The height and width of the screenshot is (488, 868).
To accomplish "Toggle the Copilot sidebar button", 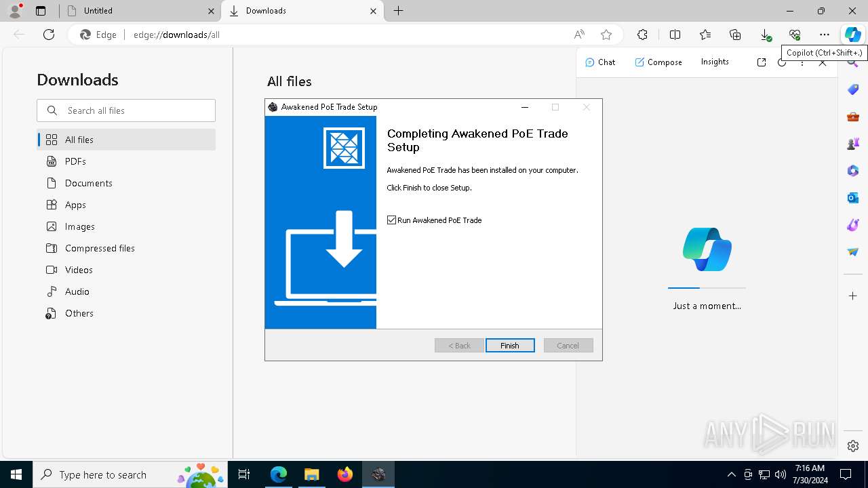I will (x=853, y=35).
